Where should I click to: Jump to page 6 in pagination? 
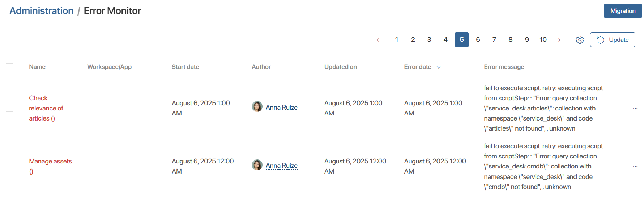478,40
